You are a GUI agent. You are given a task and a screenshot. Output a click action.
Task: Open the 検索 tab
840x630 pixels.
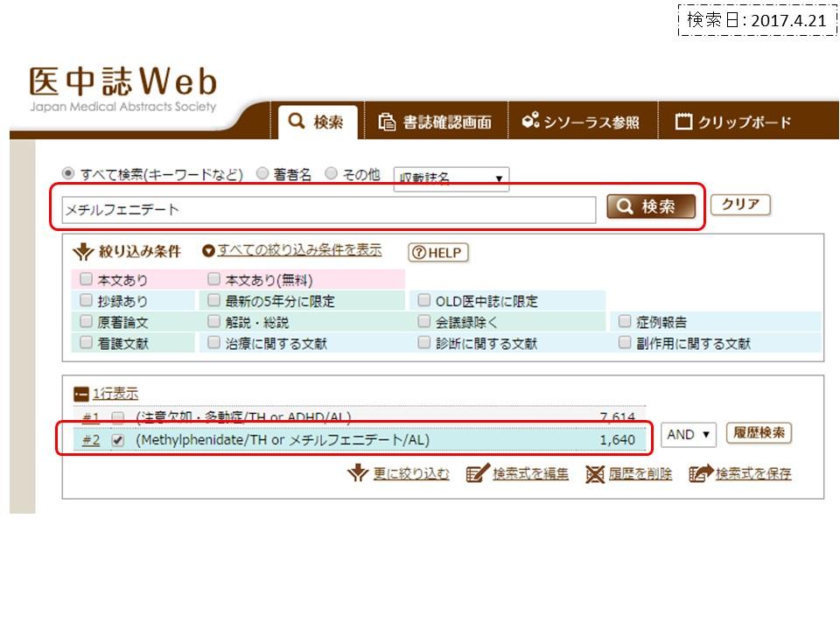click(x=318, y=122)
